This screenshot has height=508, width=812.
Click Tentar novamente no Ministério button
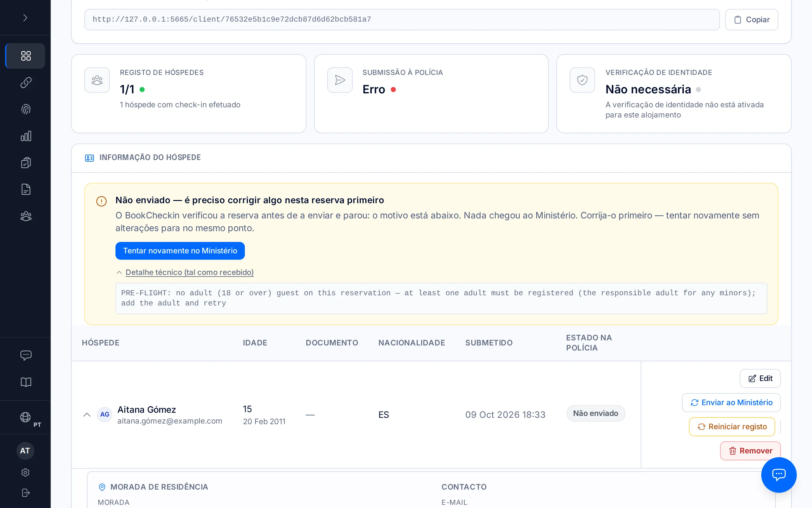180,251
